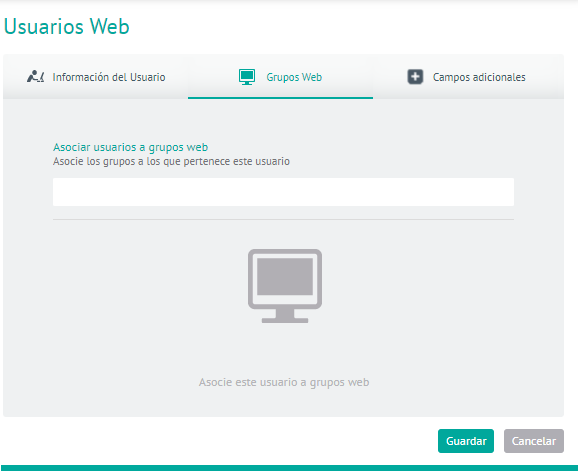
Task: Click the plus icon beside Campos adicionales
Action: [415, 77]
